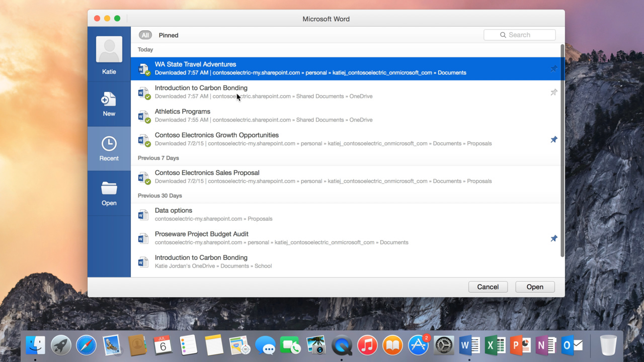Open Launchpad from the Dock
This screenshot has height=362, width=644.
click(61, 345)
